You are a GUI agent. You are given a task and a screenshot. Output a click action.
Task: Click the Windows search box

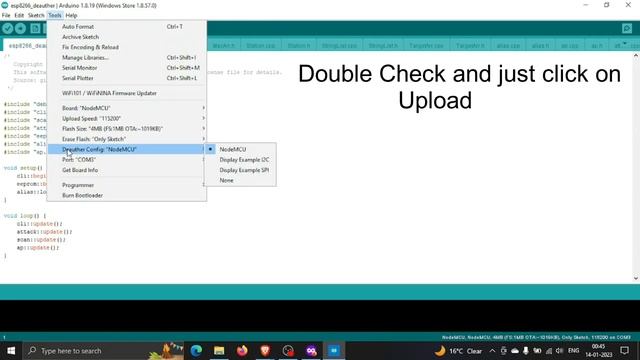103,351
